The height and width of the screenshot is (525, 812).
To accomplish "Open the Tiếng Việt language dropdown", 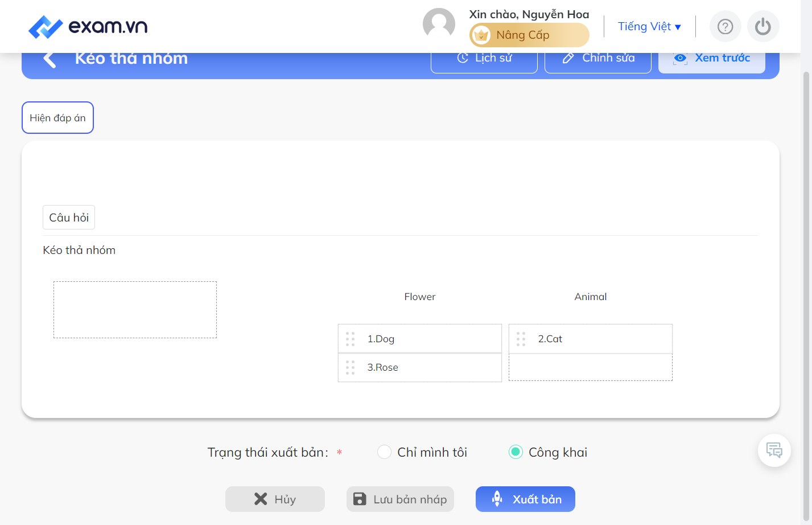I will (x=649, y=26).
